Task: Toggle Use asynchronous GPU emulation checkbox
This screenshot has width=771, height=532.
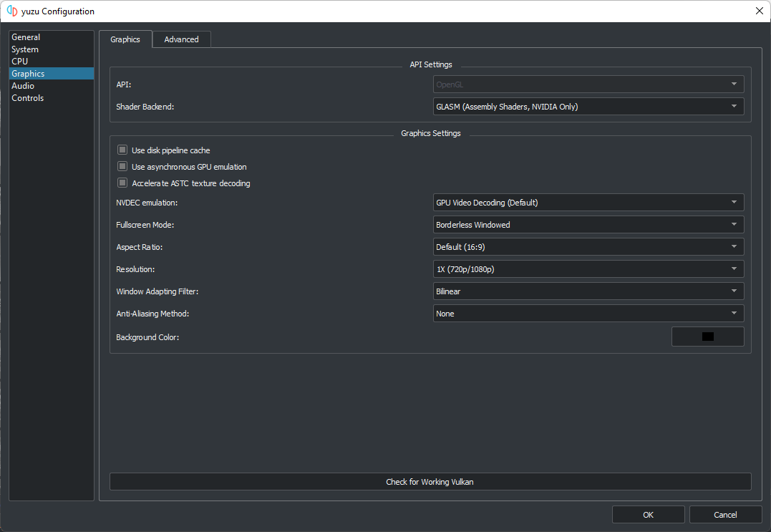Action: click(122, 167)
